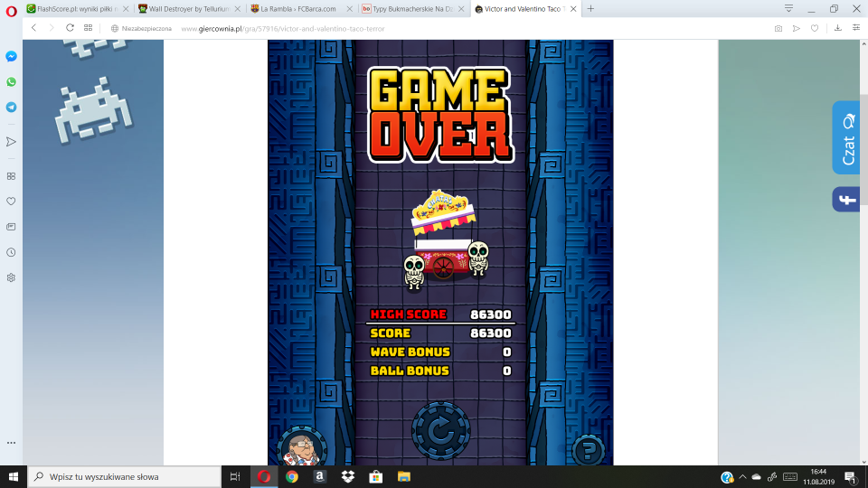Switch to the FlashScore.pl tab
This screenshot has width=868, height=488.
click(x=77, y=8)
